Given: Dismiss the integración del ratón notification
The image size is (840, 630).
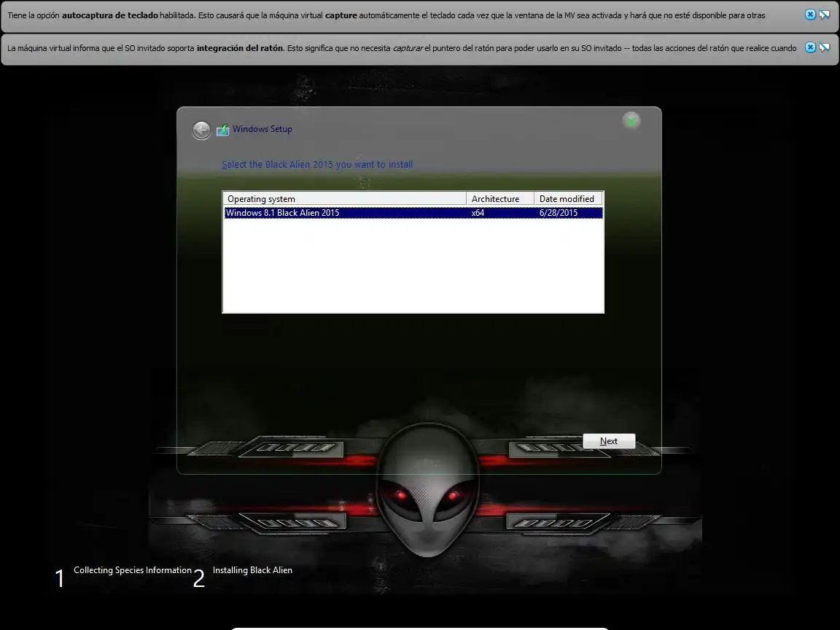Looking at the screenshot, I should [810, 47].
